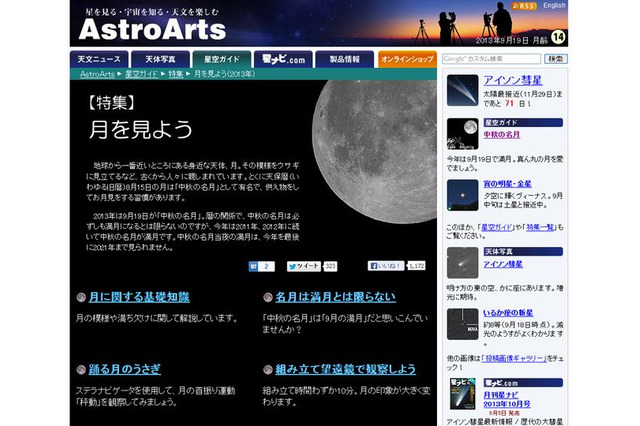Click the grayscale comet photo thumbnail
This screenshot has height=426, width=640.
462,263
